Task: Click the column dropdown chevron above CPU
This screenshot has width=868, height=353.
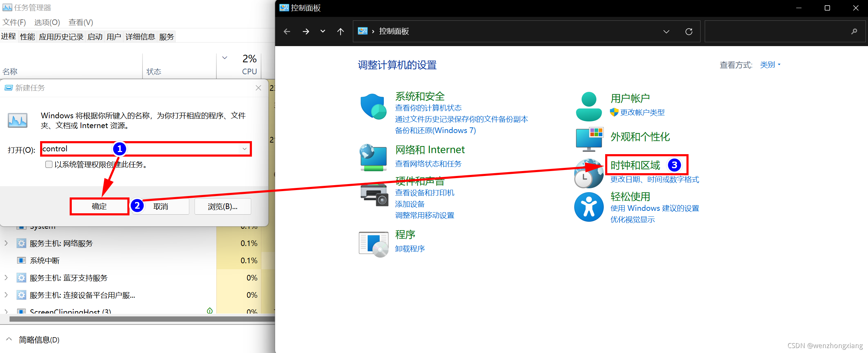Action: tap(224, 58)
